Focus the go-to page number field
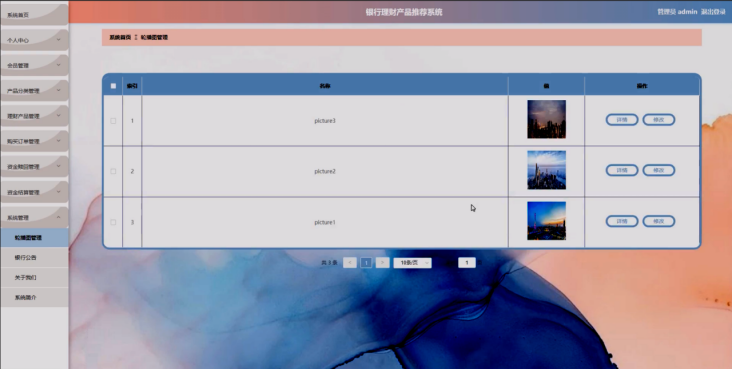This screenshot has height=369, width=732. click(x=467, y=263)
